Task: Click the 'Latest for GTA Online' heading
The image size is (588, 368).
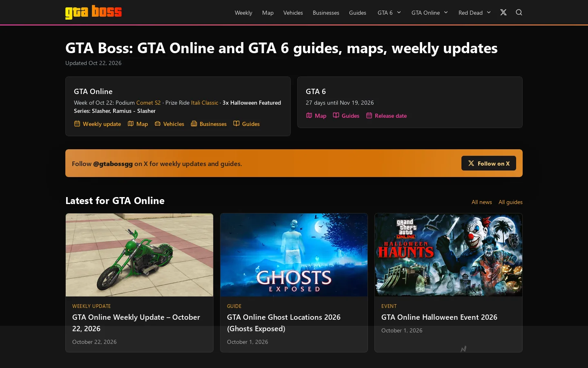Action: [x=115, y=201]
